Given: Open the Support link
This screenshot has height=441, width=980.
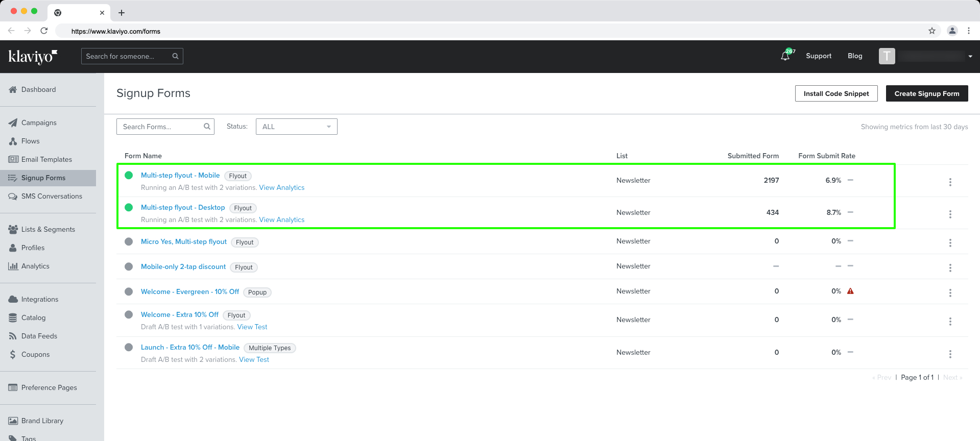Looking at the screenshot, I should point(819,56).
